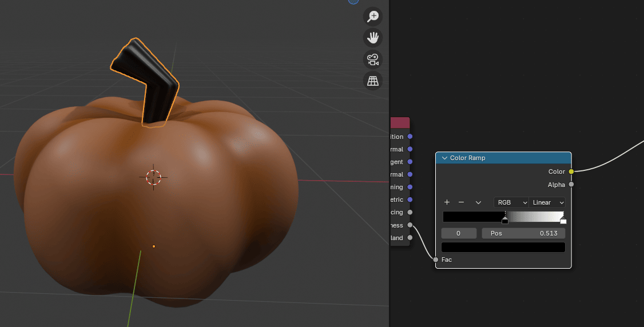Viewport: 644px width, 327px height.
Task: Click the Pan hand icon in the viewport
Action: click(x=373, y=38)
